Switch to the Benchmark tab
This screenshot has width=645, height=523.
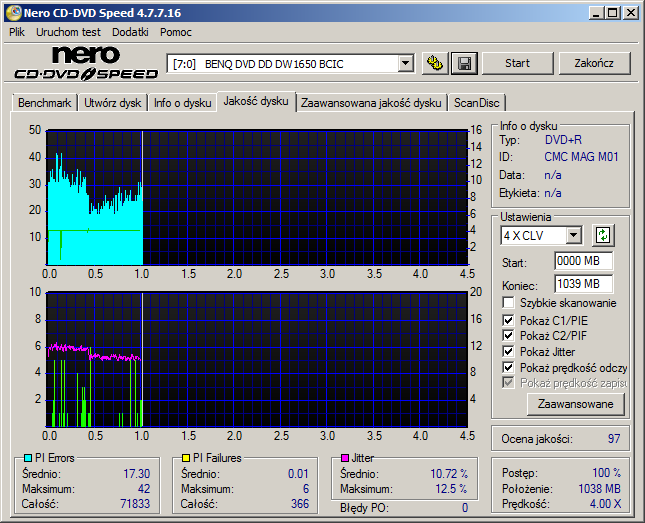[44, 103]
